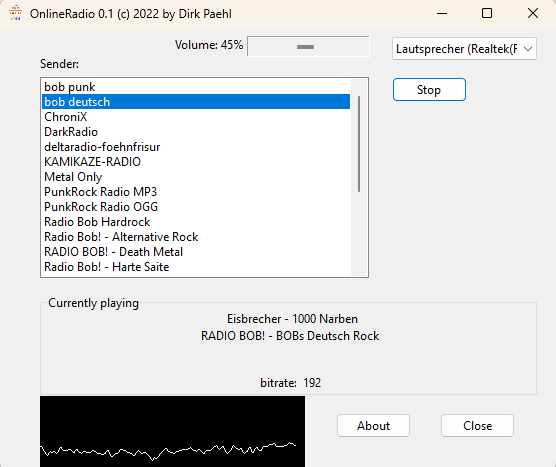Click the sender list scrollbar thumb
The height and width of the screenshot is (467, 556).
(x=359, y=144)
